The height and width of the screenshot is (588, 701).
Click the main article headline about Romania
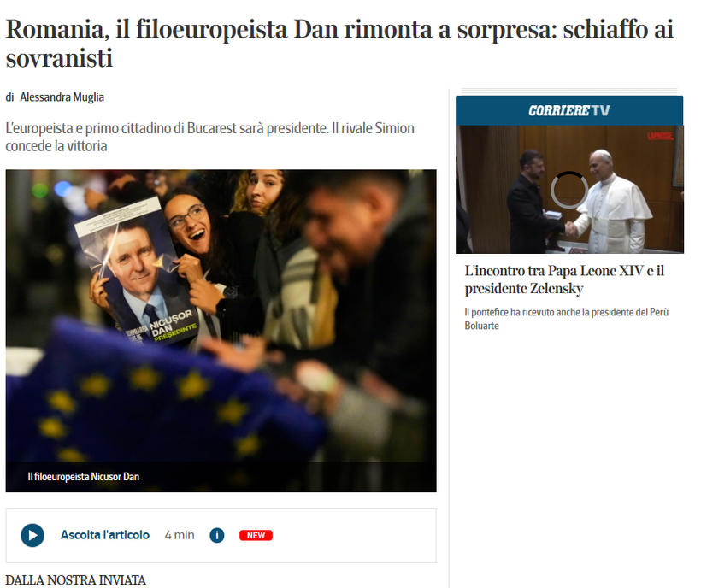(x=339, y=44)
